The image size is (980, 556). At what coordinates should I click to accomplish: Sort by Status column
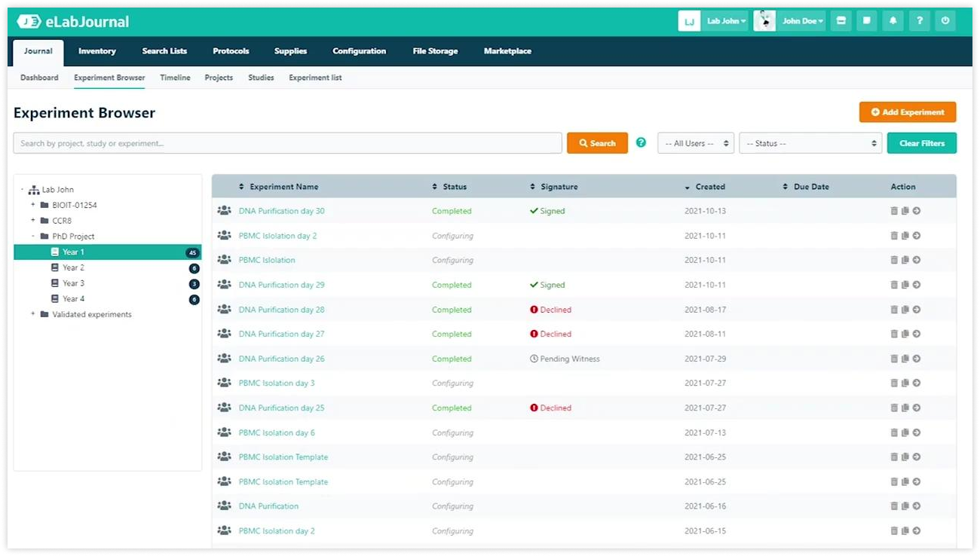coord(449,187)
